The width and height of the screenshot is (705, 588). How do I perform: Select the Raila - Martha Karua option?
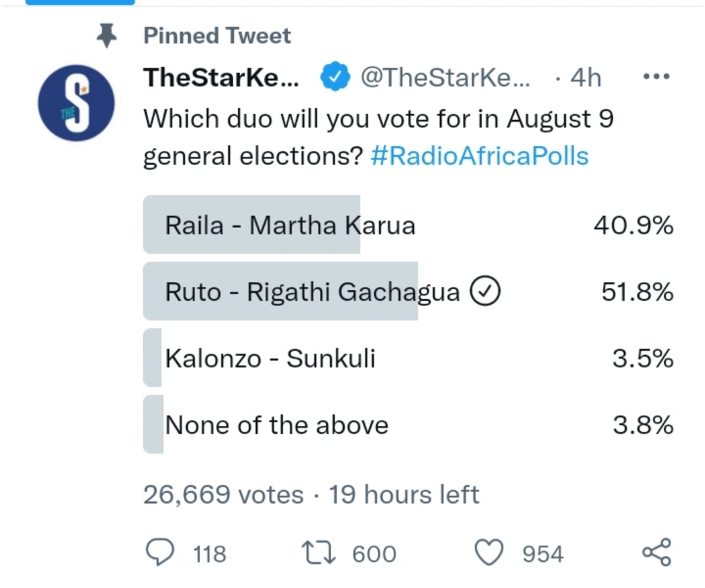click(290, 225)
